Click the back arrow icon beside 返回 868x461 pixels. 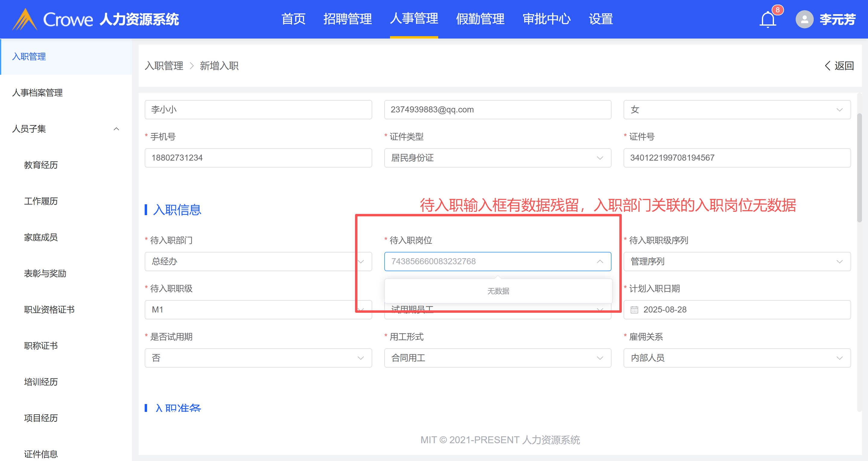tap(827, 66)
